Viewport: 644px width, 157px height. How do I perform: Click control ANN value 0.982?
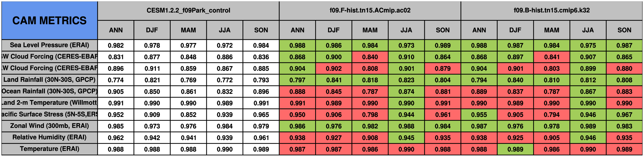[116, 45]
